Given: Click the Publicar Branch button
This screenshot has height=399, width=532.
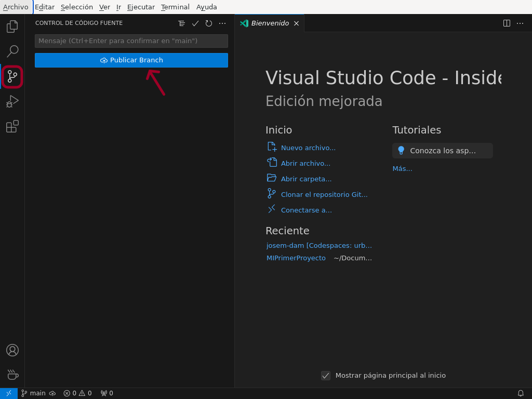Looking at the screenshot, I should [131, 60].
